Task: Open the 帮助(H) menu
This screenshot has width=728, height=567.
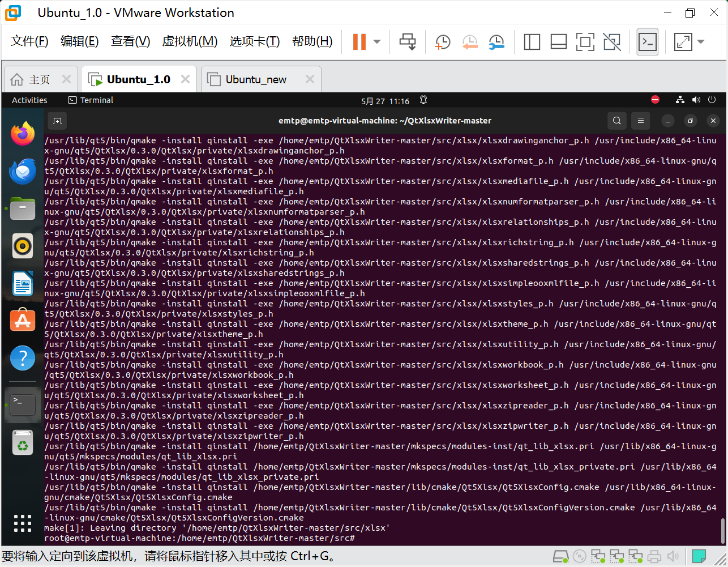Action: click(x=312, y=41)
